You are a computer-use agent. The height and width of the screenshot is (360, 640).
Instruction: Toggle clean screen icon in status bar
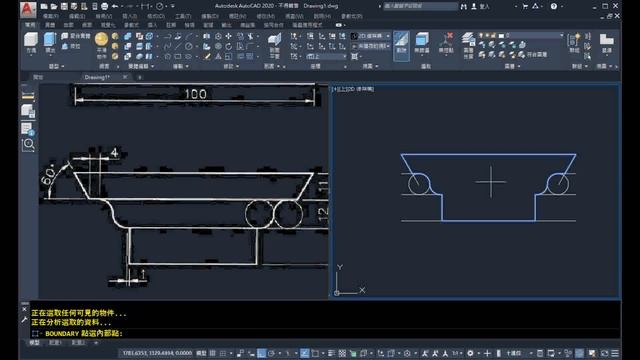pos(604,353)
